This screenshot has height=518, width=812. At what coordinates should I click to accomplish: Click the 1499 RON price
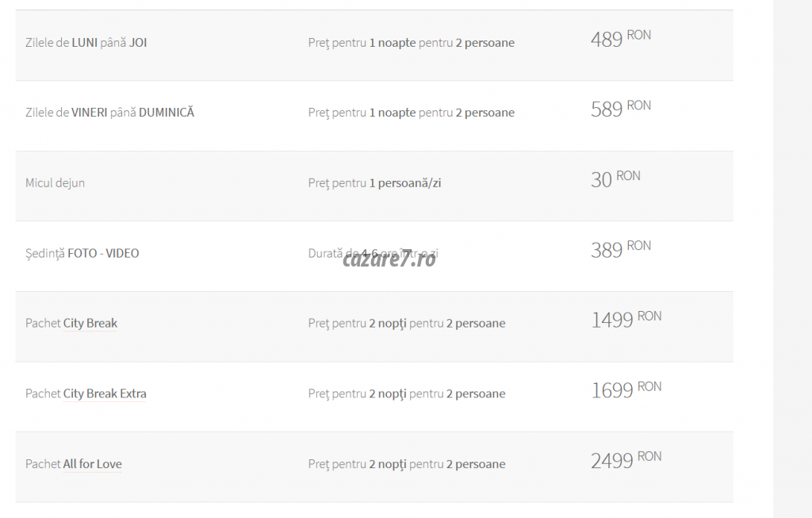[626, 320]
